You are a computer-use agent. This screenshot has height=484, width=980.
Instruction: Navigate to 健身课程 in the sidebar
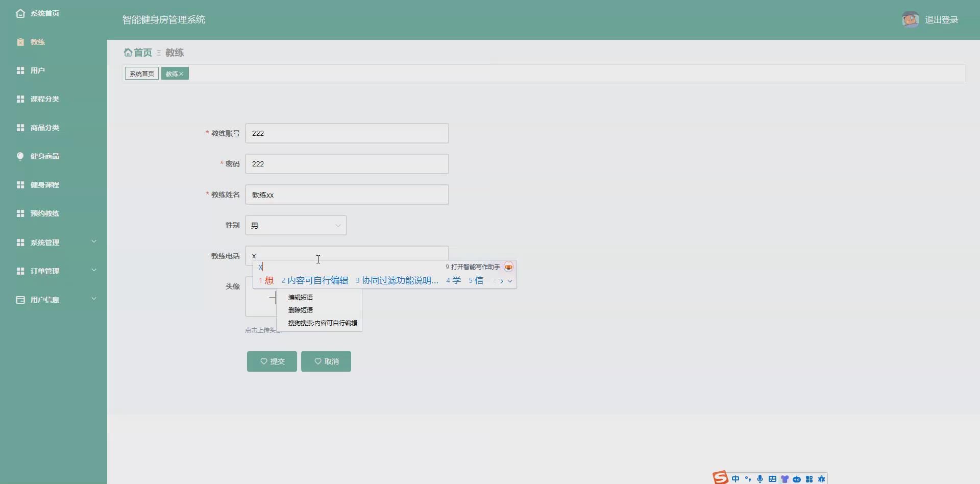[44, 185]
